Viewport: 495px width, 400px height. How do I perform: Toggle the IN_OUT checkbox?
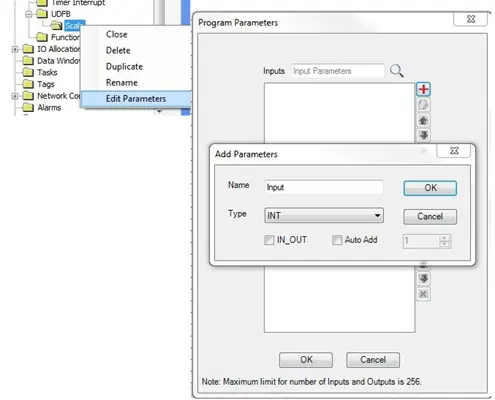point(269,240)
